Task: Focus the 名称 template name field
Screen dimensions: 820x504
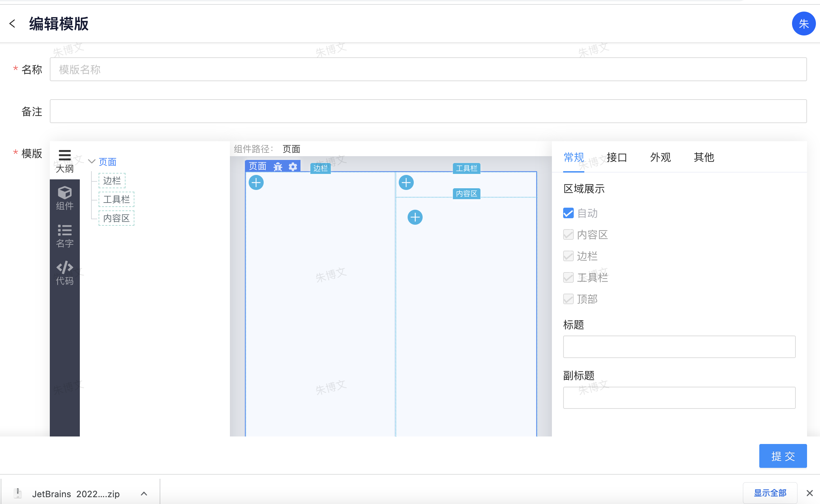Action: tap(428, 69)
